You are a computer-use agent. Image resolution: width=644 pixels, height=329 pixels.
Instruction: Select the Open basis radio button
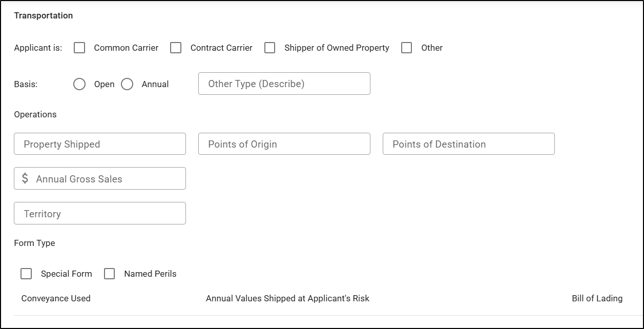click(x=79, y=84)
